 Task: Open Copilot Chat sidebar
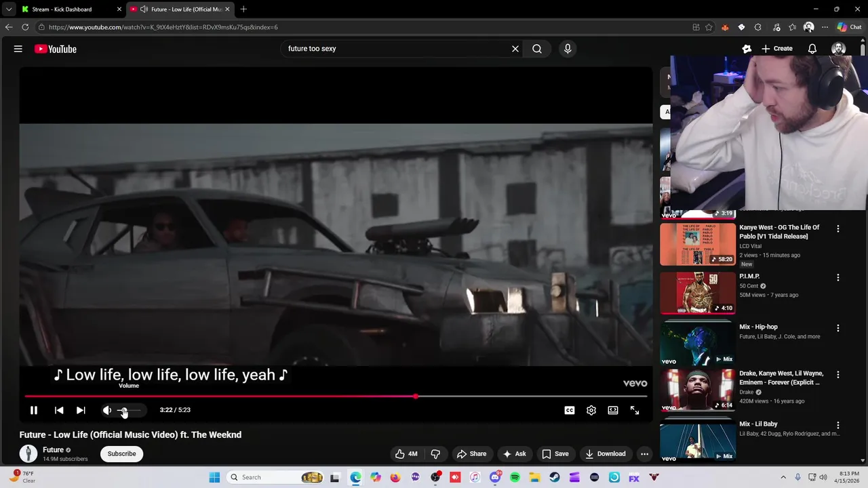tap(850, 27)
